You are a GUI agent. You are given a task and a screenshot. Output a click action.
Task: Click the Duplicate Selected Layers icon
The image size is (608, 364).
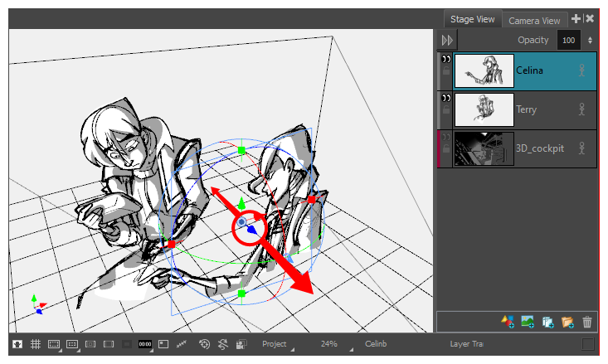[547, 322]
